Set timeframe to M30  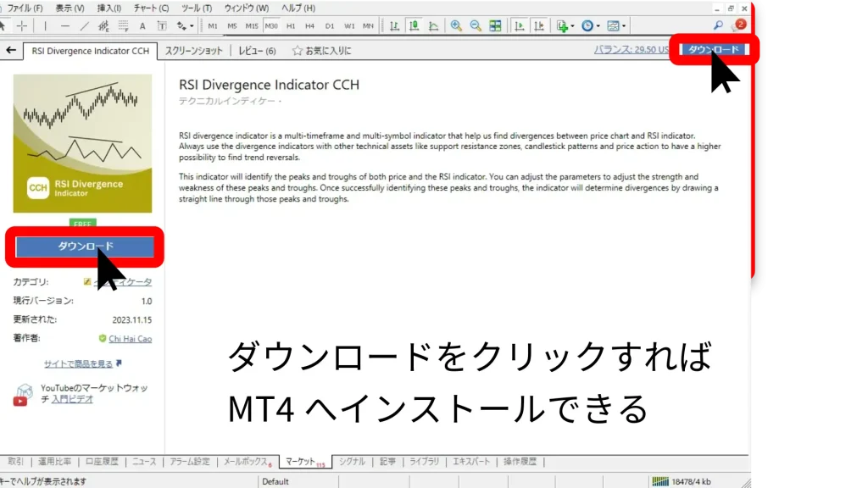pos(271,26)
